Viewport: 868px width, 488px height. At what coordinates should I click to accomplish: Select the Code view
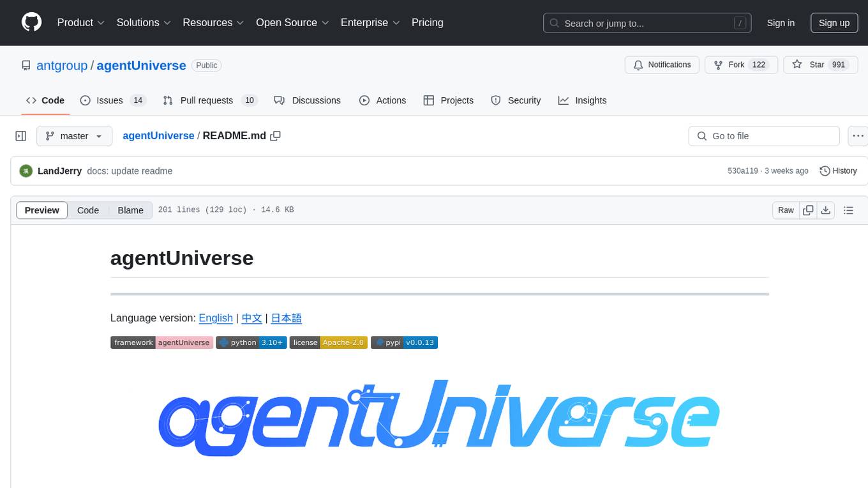(x=88, y=210)
